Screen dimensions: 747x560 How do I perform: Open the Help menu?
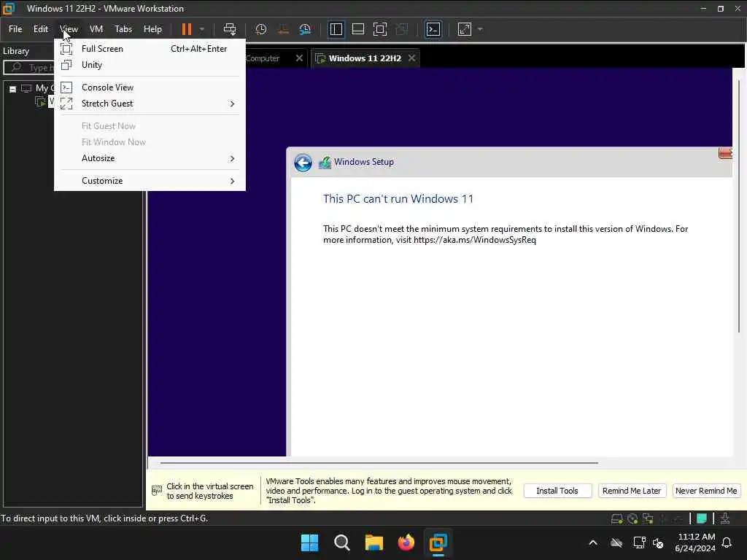point(152,29)
